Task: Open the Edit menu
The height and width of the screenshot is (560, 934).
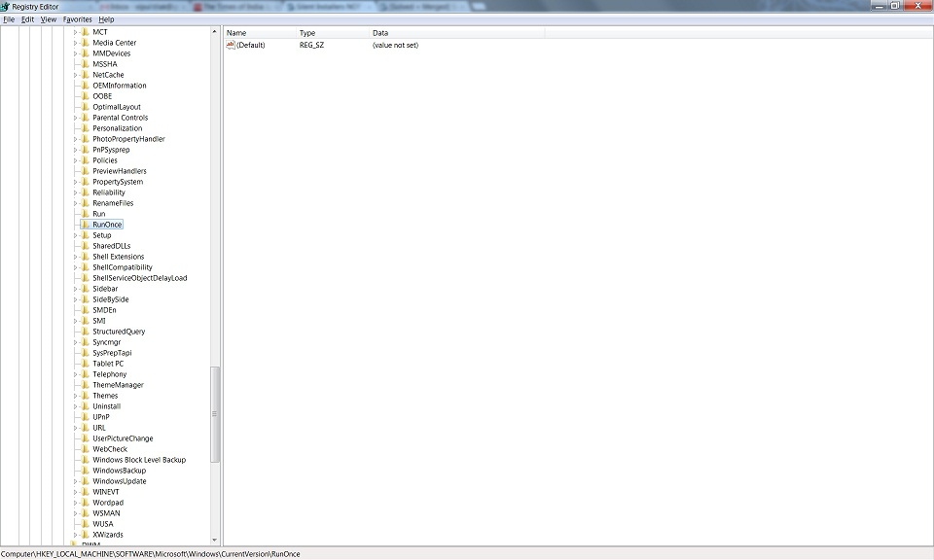Action: pyautogui.click(x=27, y=19)
